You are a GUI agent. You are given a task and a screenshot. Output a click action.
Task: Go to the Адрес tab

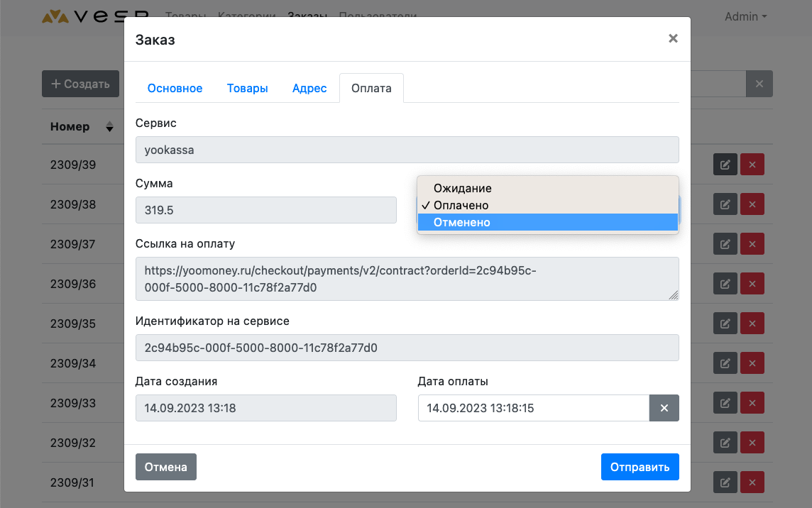(309, 89)
